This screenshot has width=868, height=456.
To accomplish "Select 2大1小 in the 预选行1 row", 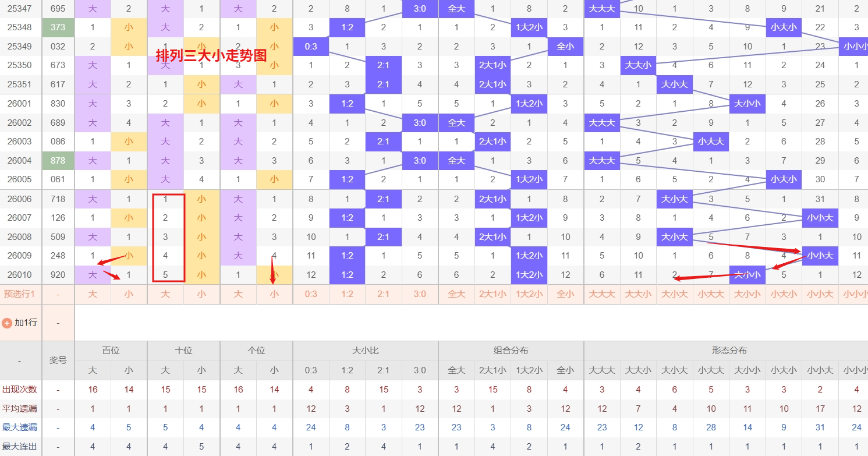I will click(x=493, y=294).
